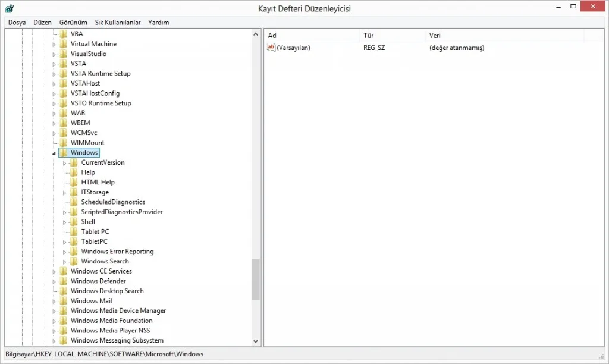
Task: Expand the ITStorage key
Action: click(64, 193)
